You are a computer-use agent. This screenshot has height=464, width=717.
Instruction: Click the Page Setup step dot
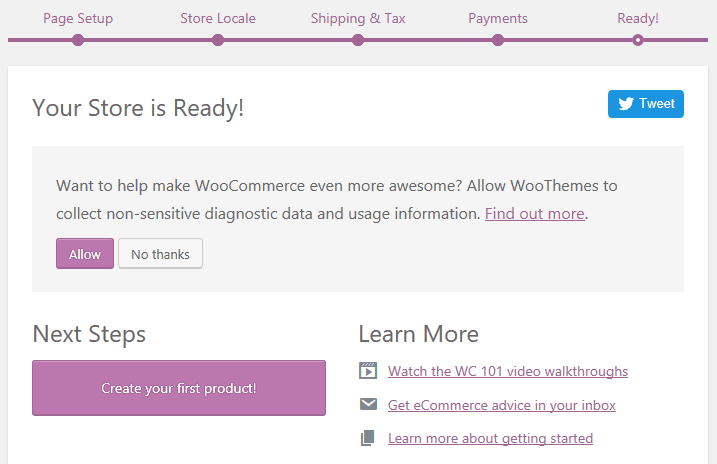[x=78, y=40]
